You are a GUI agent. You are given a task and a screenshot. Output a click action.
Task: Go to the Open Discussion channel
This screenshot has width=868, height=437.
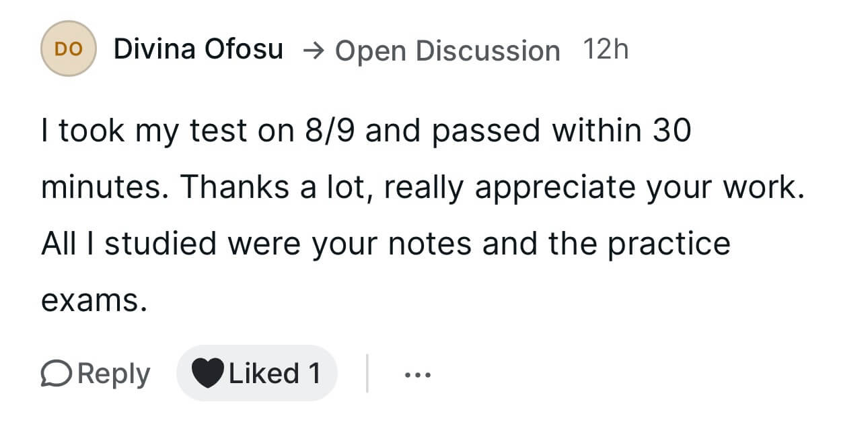click(447, 51)
